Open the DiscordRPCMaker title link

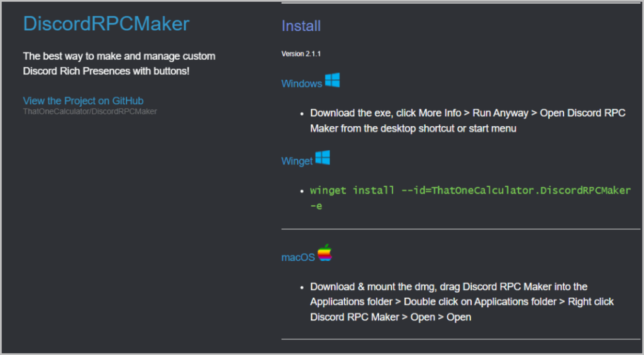tap(106, 23)
